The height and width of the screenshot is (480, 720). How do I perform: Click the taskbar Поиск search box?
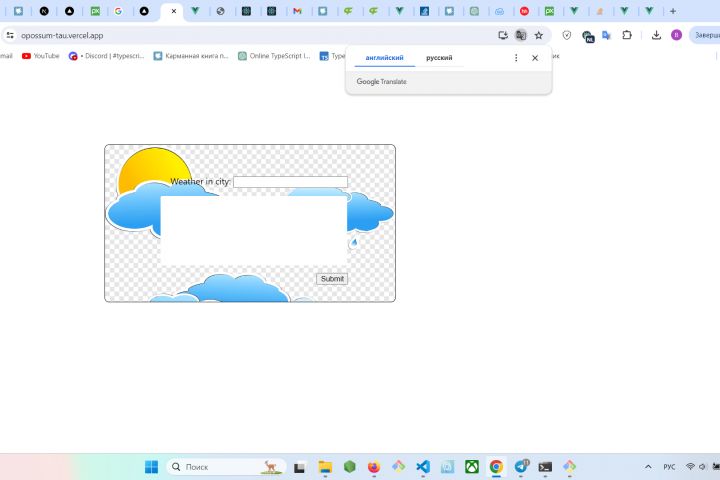coord(226,467)
